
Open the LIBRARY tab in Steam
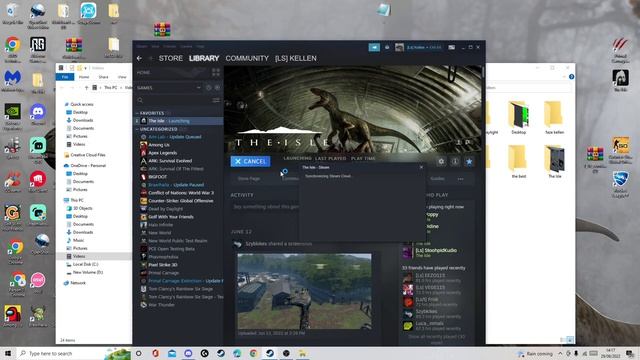click(204, 58)
